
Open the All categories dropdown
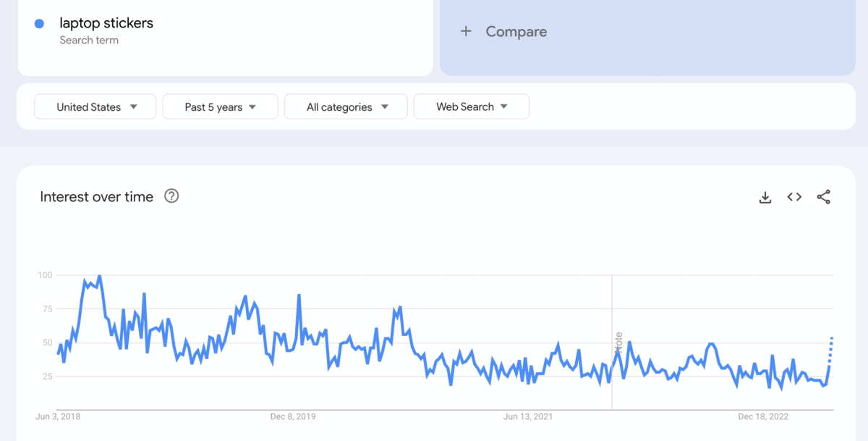click(346, 106)
